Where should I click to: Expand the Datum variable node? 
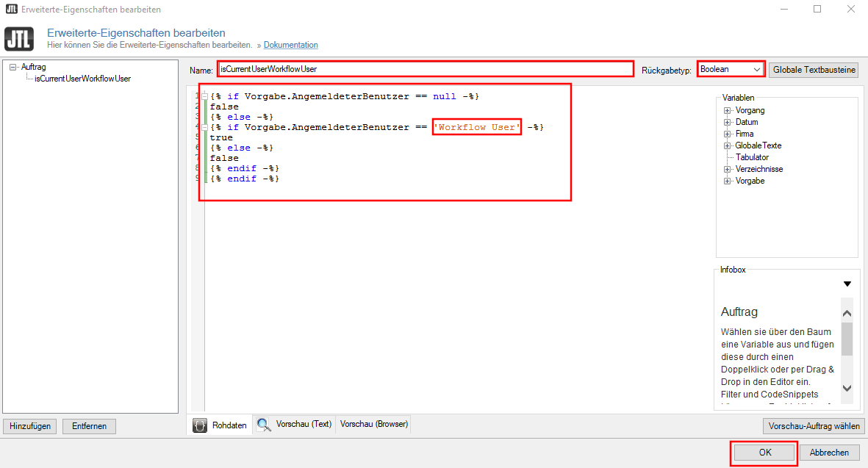click(728, 122)
